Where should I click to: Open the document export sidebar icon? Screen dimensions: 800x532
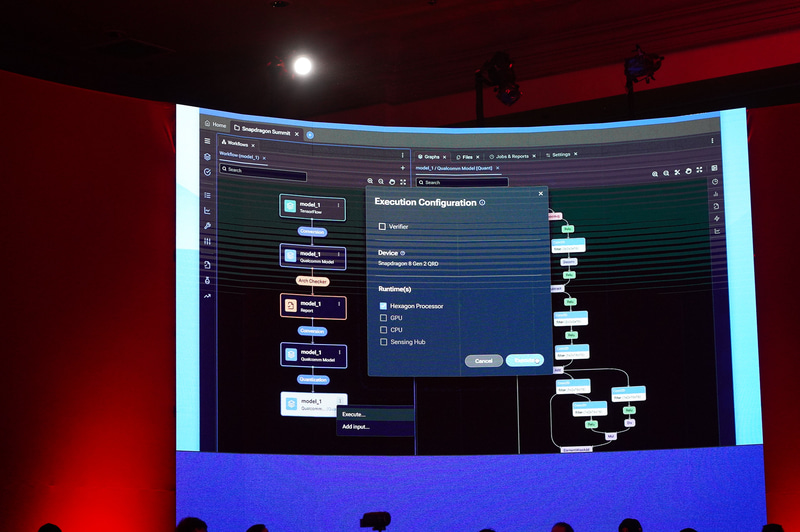coord(207,265)
